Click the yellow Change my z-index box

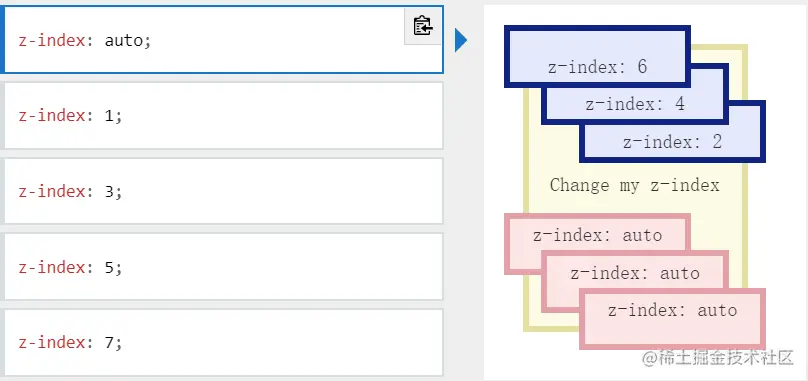click(634, 186)
